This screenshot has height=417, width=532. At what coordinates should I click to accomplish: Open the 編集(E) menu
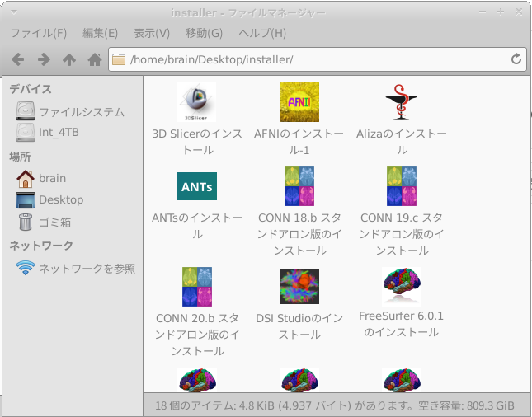[100, 33]
